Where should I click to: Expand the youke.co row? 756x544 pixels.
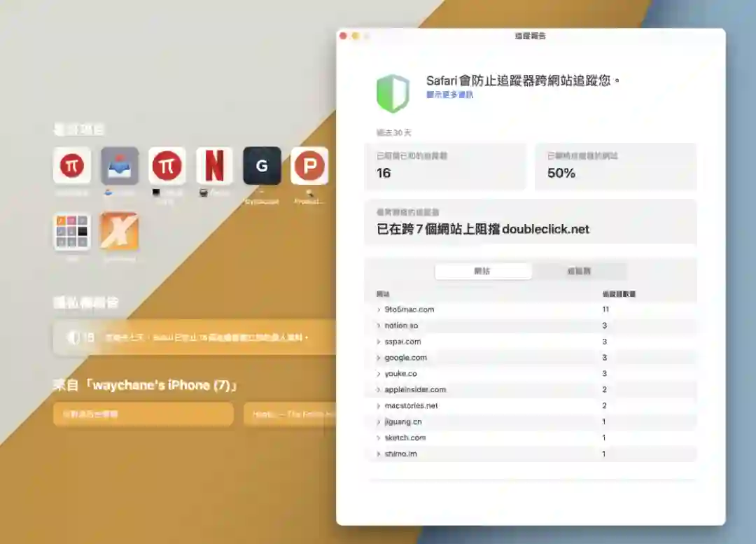pyautogui.click(x=379, y=374)
